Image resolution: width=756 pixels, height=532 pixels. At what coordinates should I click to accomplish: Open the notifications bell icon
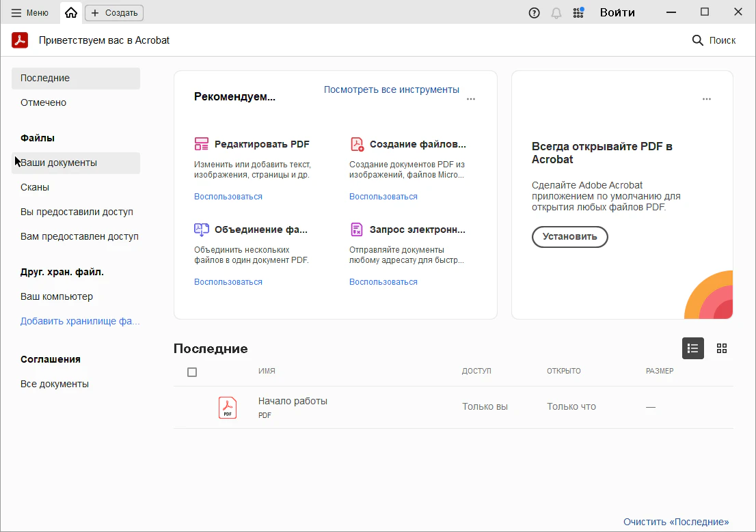tap(556, 13)
